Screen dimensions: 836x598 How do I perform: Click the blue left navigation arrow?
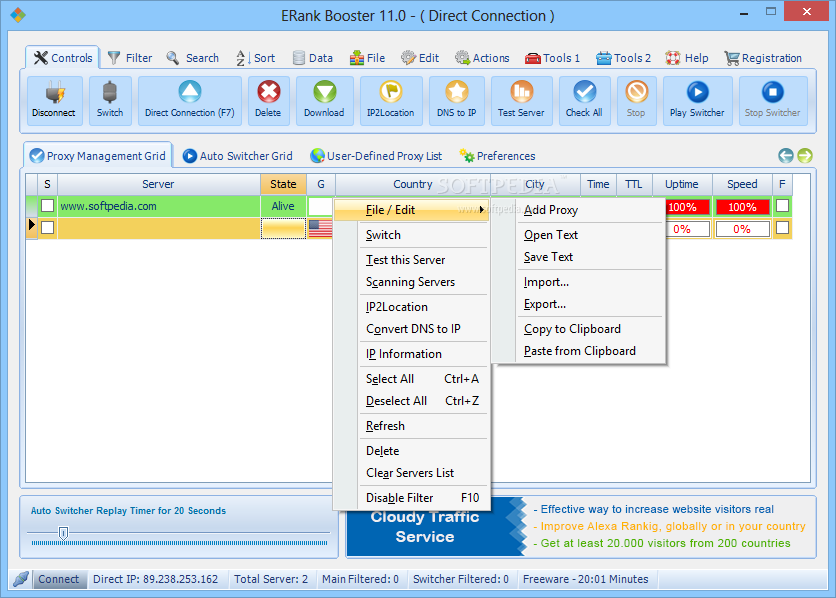tap(786, 156)
